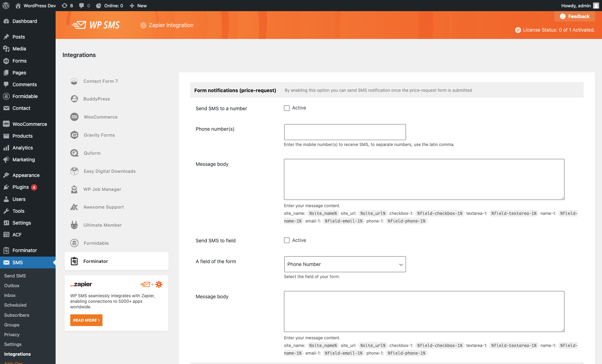
Task: Select the Quform integration icon
Action: tap(74, 153)
